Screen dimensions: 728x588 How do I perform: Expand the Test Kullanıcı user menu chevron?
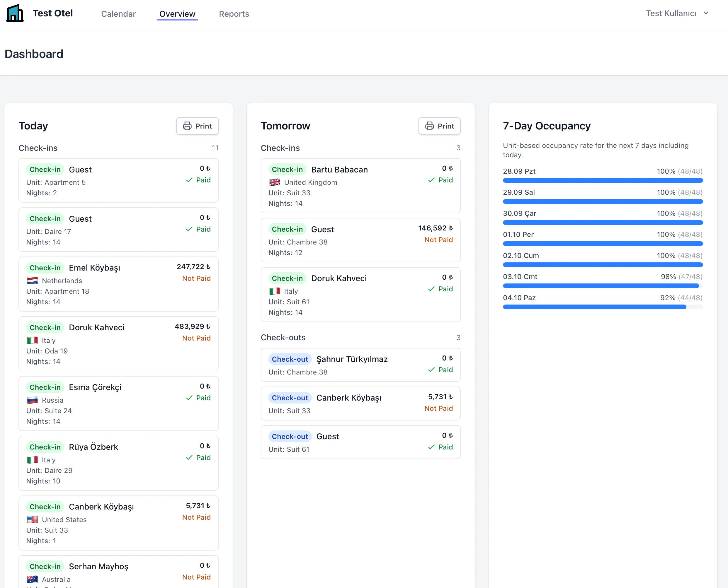[x=706, y=13]
